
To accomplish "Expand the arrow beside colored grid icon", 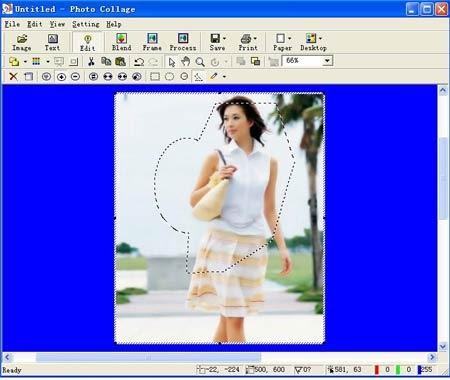I will point(48,62).
